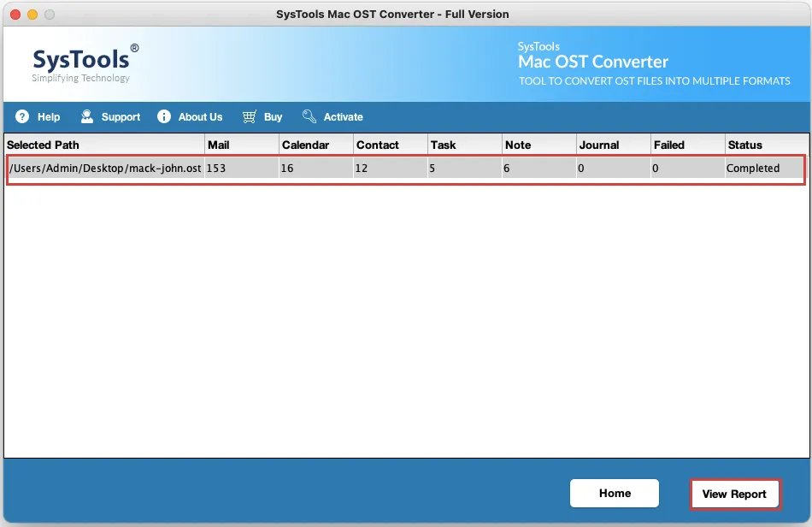Image resolution: width=812 pixels, height=527 pixels.
Task: Click the Task column header
Action: point(465,145)
